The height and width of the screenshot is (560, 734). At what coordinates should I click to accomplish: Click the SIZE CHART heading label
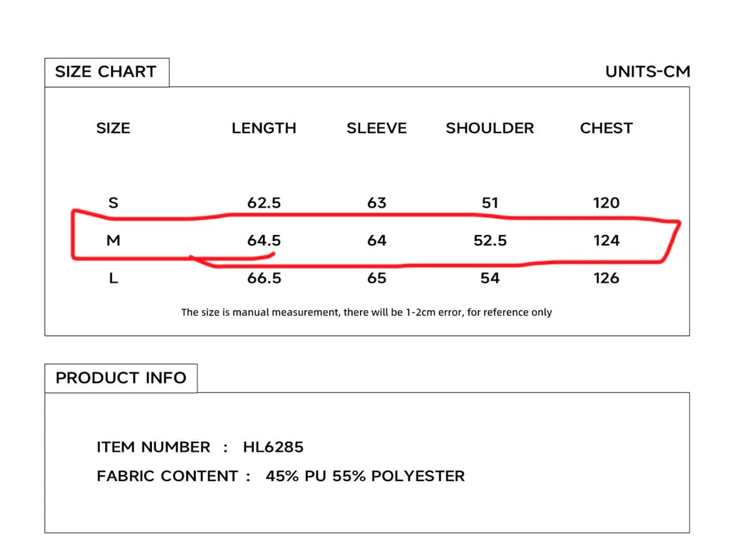pos(106,72)
